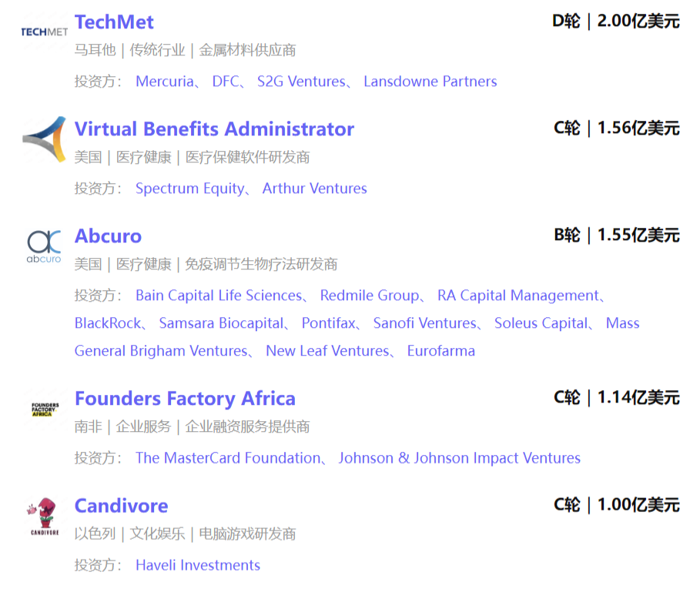Open investor link Sanofi Ventures
This screenshot has width=700, height=592.
[x=425, y=323]
